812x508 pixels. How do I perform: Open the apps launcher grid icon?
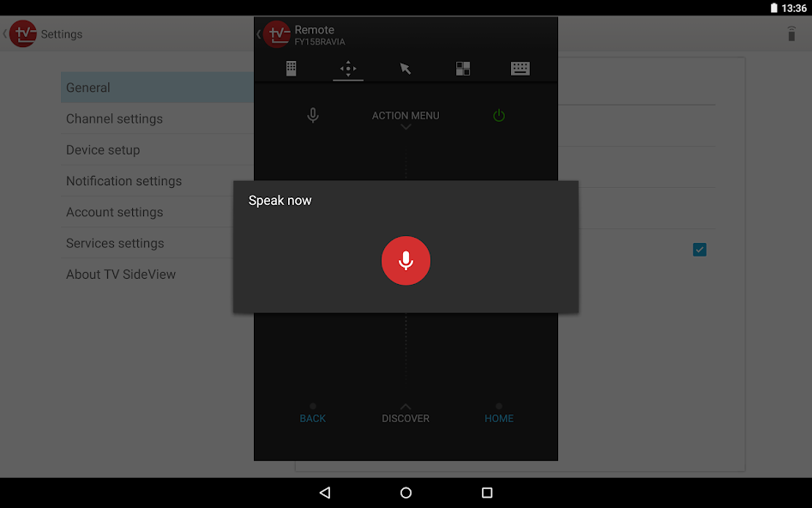(463, 68)
